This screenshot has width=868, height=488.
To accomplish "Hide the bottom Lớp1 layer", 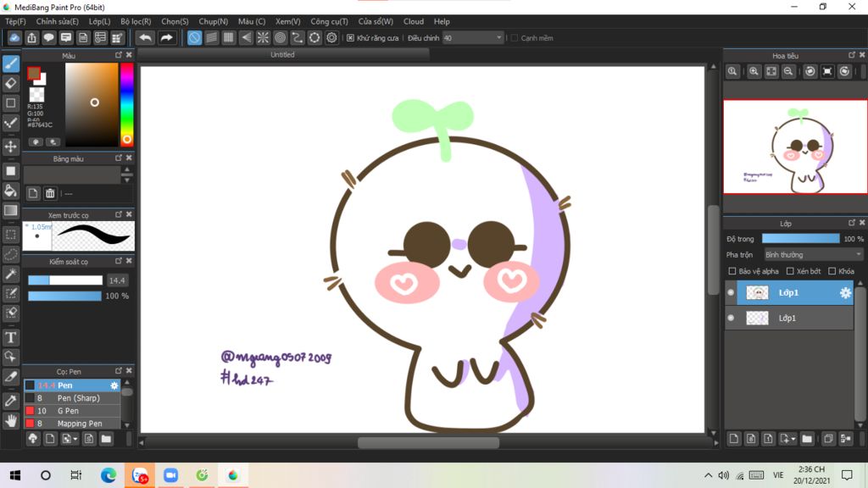I will pos(731,319).
